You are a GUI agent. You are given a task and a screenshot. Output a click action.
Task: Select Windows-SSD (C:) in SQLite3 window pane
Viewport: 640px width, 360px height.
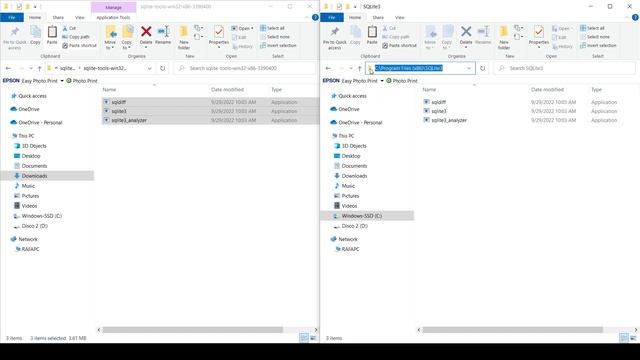pos(362,216)
